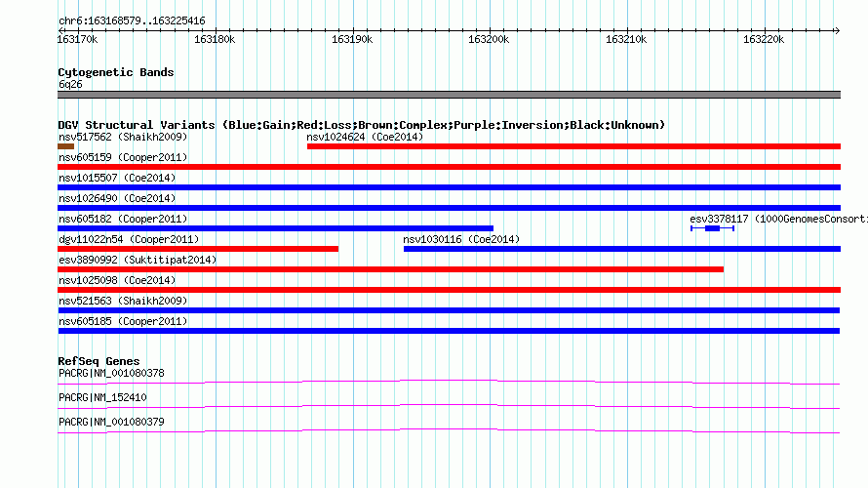
Task: Open the PACRG|NM_152410 transcript label
Action: click(x=102, y=397)
